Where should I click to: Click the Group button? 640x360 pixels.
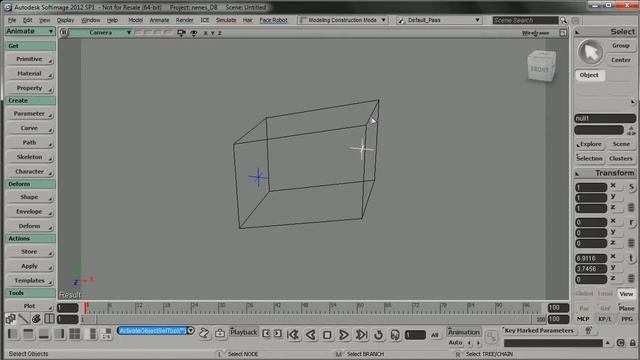pyautogui.click(x=620, y=46)
